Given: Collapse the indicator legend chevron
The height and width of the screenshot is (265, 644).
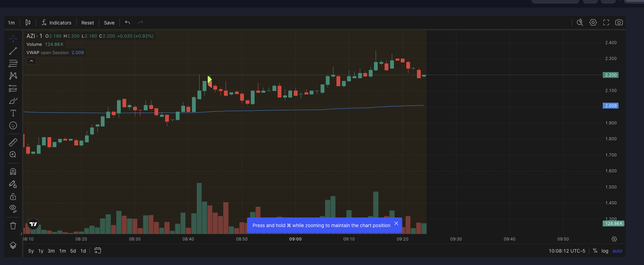Looking at the screenshot, I should pos(31,61).
